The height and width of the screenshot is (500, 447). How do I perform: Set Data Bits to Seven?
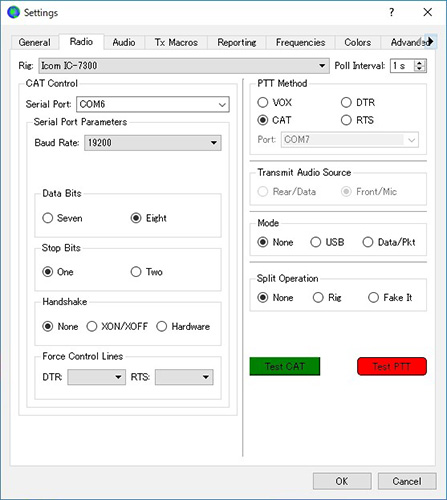tap(48, 218)
